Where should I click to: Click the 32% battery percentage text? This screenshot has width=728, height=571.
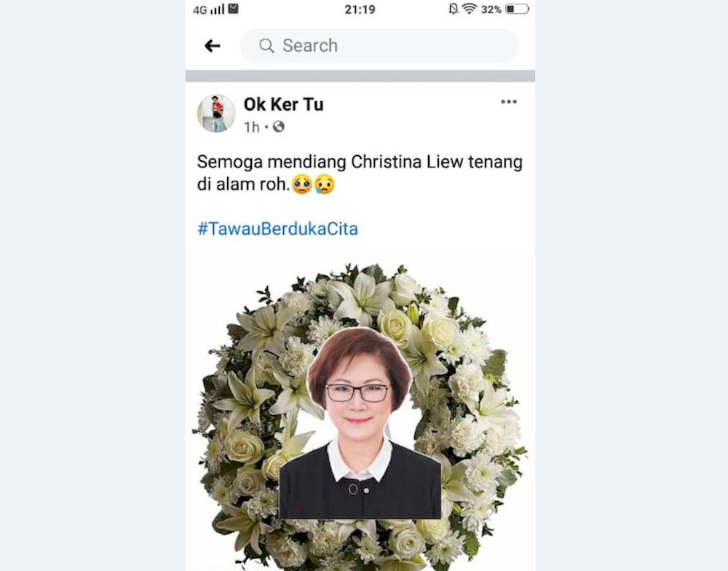click(491, 9)
